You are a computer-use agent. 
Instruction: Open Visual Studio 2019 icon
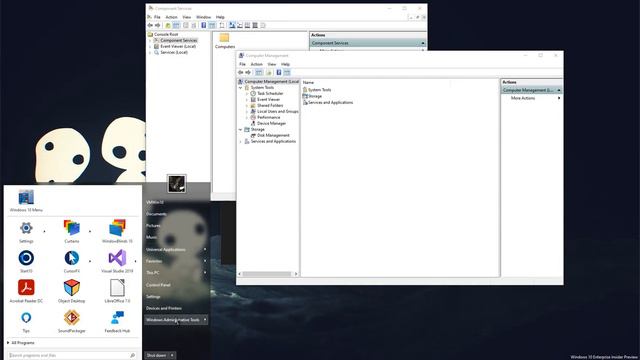tap(117, 258)
